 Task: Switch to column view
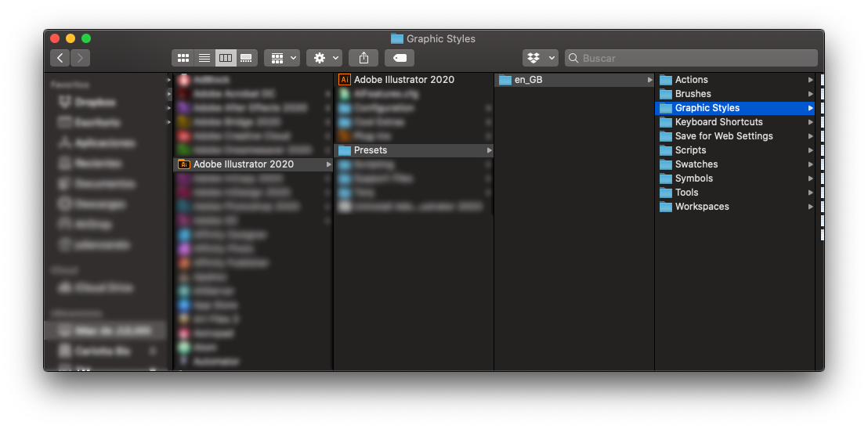226,58
